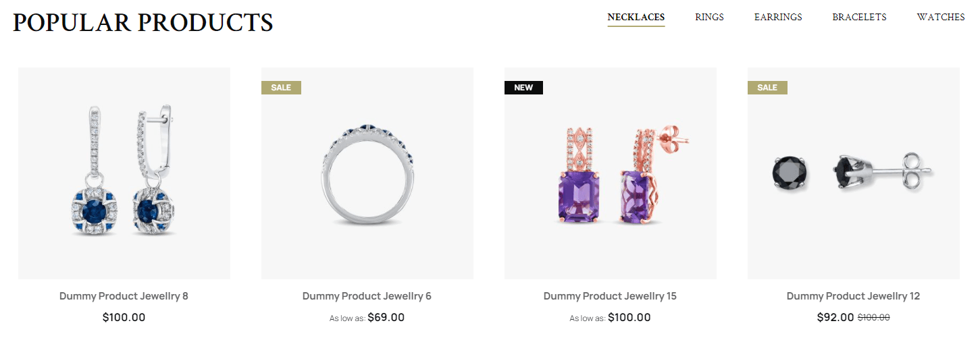Click SALE badge on black stud earrings
Image resolution: width=980 pixels, height=340 pixels.
(x=767, y=88)
